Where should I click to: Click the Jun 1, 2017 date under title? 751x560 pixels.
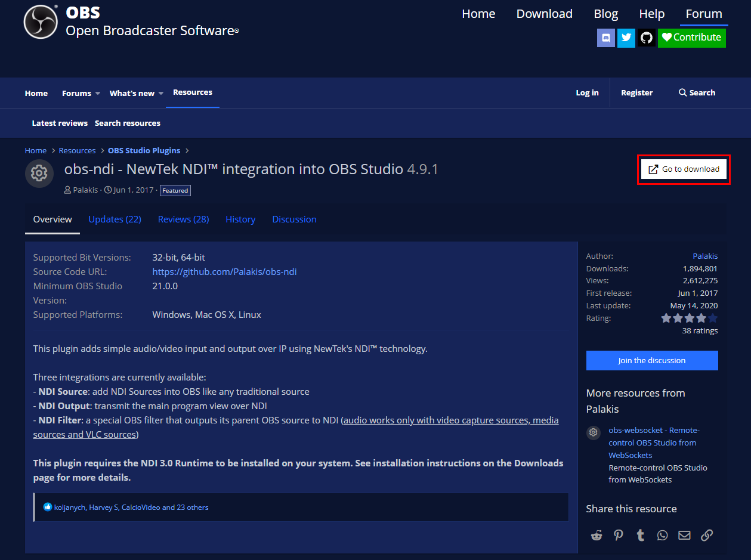(134, 190)
